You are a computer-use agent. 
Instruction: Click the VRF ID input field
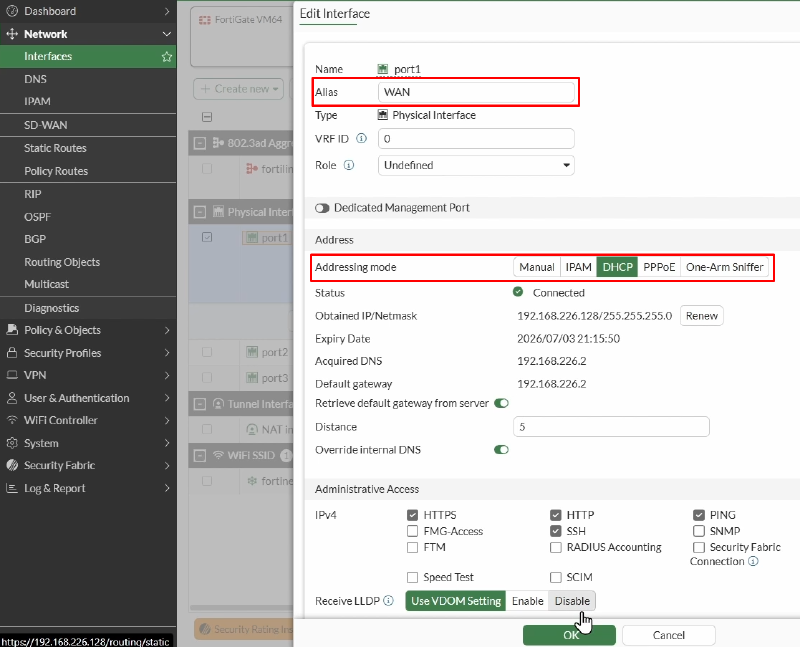point(476,139)
